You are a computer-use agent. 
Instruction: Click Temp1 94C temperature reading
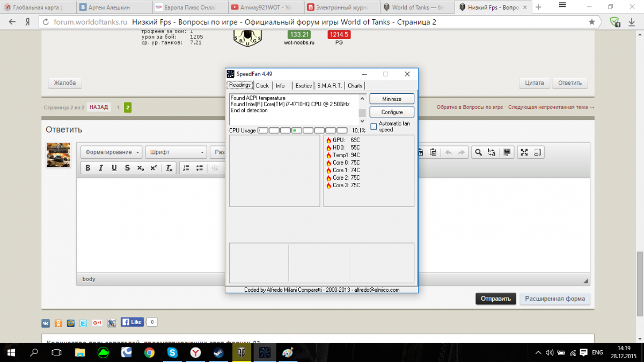[343, 155]
